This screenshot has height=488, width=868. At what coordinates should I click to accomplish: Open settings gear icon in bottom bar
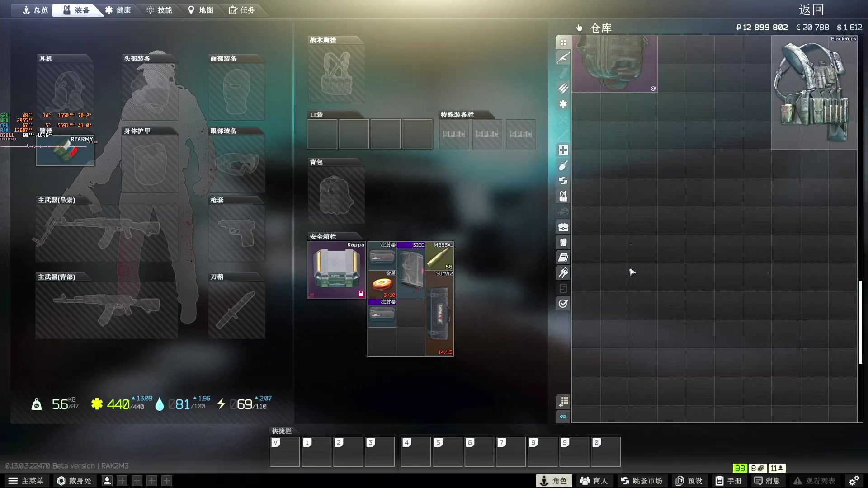pyautogui.click(x=854, y=481)
